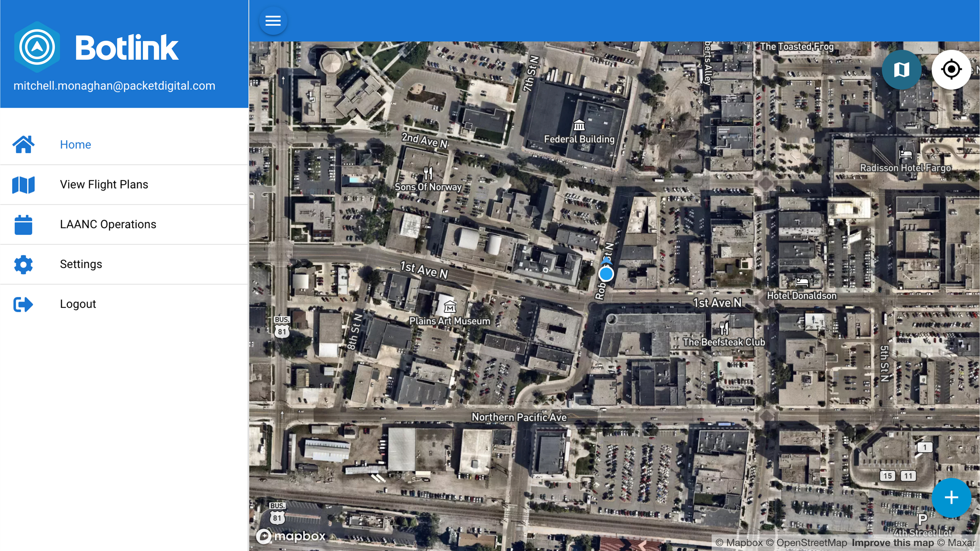Toggle the map layer style button

click(901, 70)
